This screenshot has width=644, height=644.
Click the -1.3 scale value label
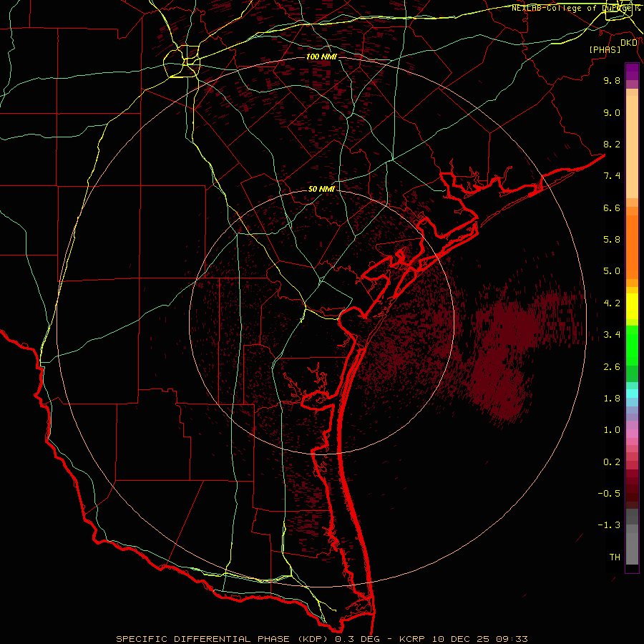pos(609,525)
